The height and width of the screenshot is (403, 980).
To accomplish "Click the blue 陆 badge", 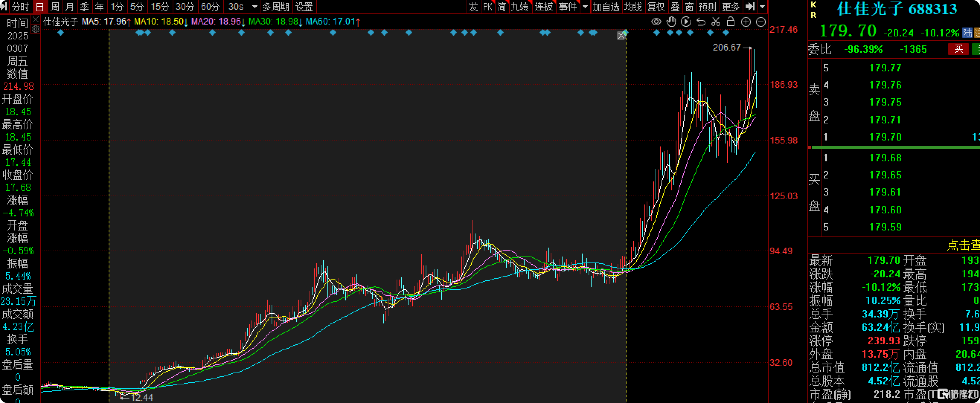I will [967, 33].
